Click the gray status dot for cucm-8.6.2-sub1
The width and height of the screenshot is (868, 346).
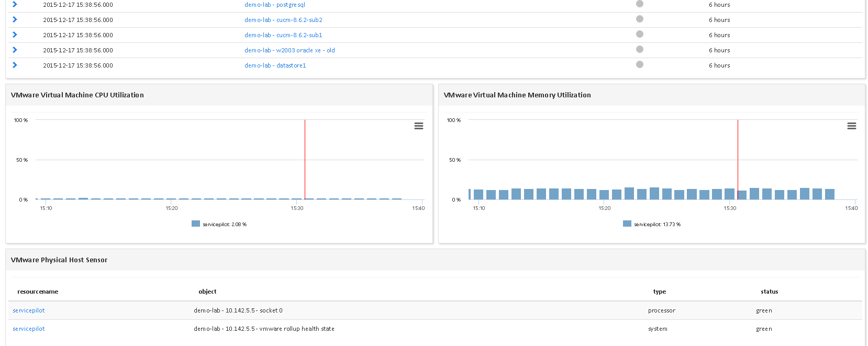[x=640, y=34]
